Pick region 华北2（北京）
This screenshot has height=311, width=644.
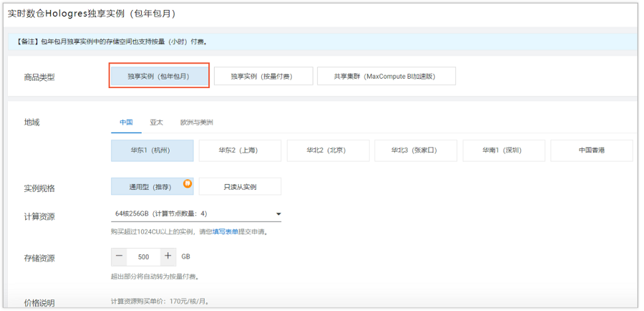click(x=328, y=150)
